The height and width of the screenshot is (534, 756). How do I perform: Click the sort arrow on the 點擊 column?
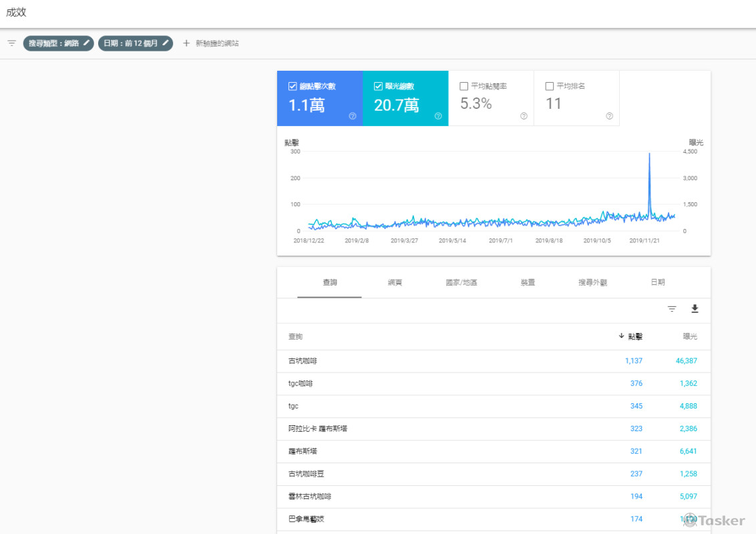click(621, 336)
